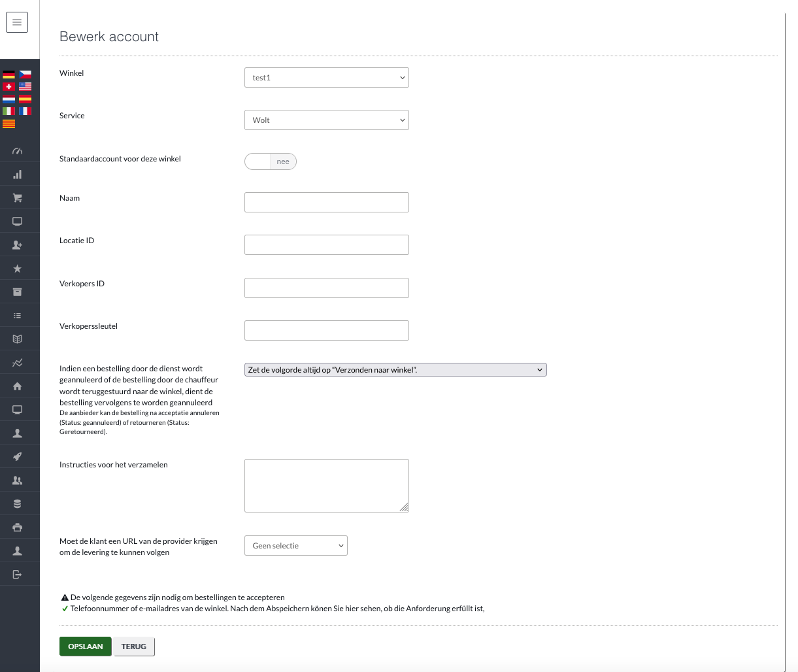Toggle the Standaardaccount voor deze winkel switch

click(271, 161)
